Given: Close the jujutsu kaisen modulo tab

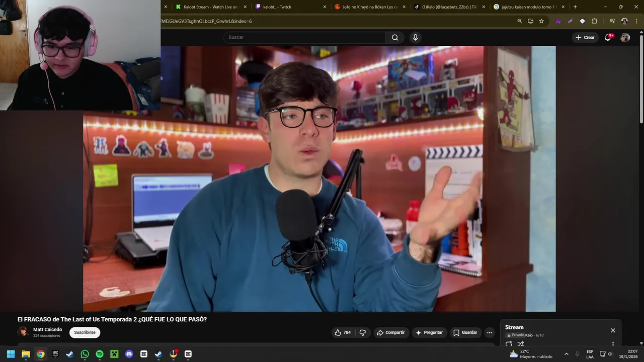Looking at the screenshot, I should 563,7.
